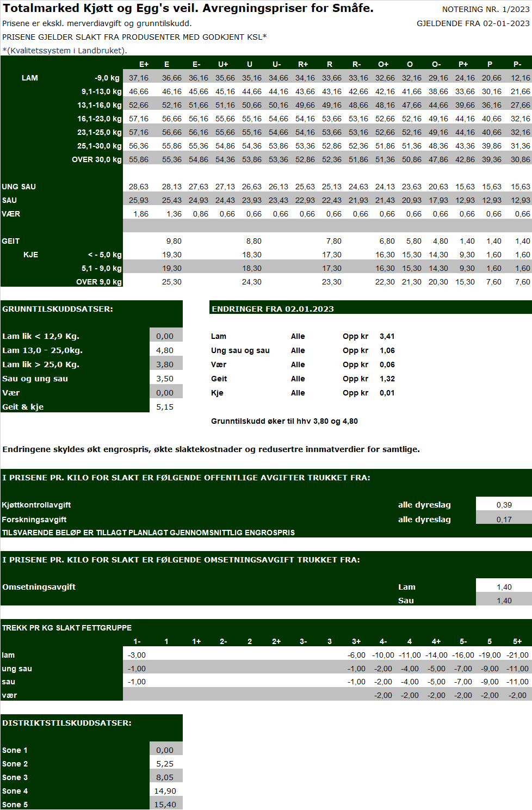
Task: Select Sone 3 value 8,05
Action: click(165, 777)
